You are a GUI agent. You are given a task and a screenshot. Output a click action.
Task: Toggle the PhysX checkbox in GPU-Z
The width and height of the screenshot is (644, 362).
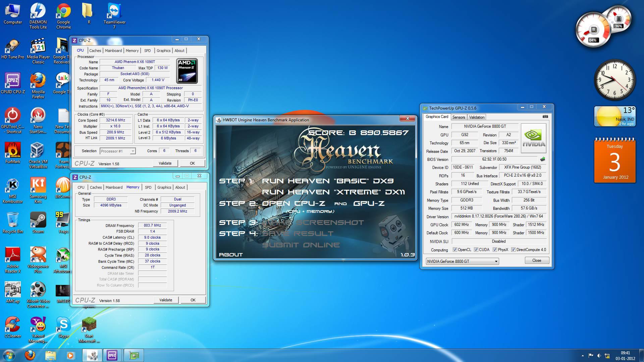pos(495,250)
